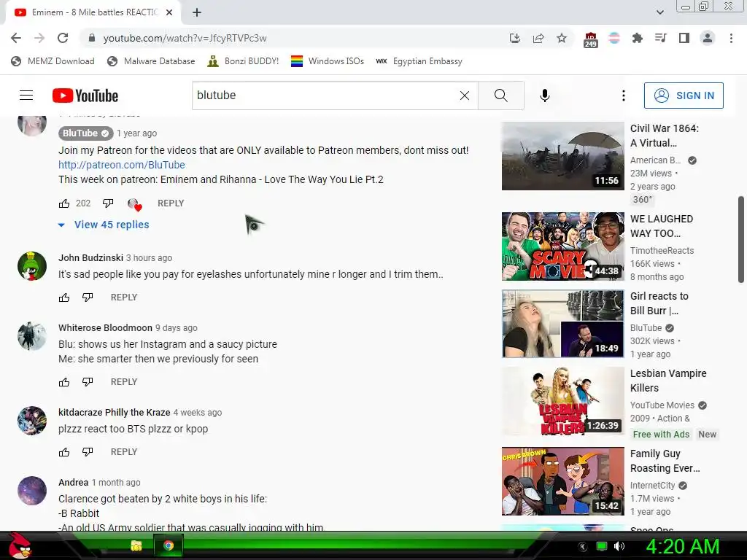
Task: Open the YouTube hamburger guide menu
Action: (x=26, y=96)
